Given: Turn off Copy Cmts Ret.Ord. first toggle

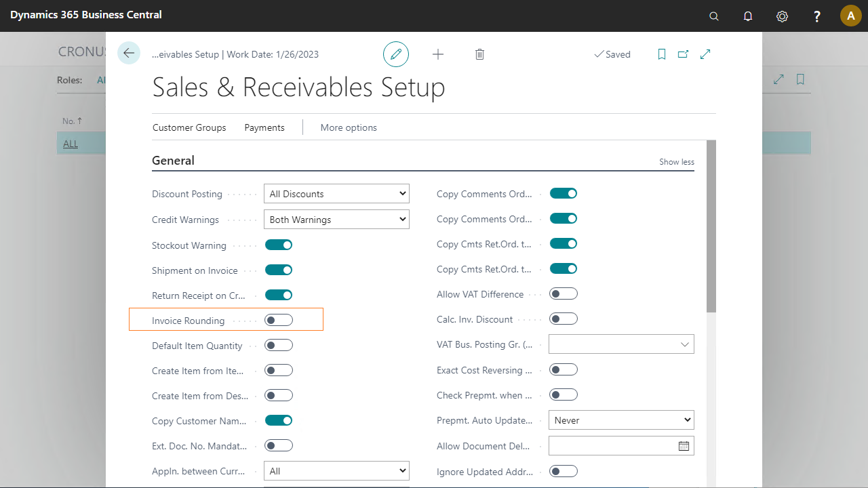Looking at the screenshot, I should click(x=564, y=243).
